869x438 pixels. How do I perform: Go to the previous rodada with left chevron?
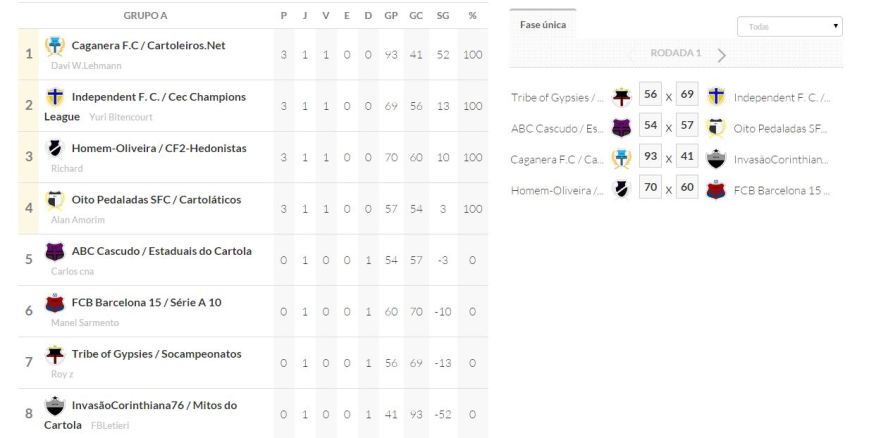[x=631, y=54]
